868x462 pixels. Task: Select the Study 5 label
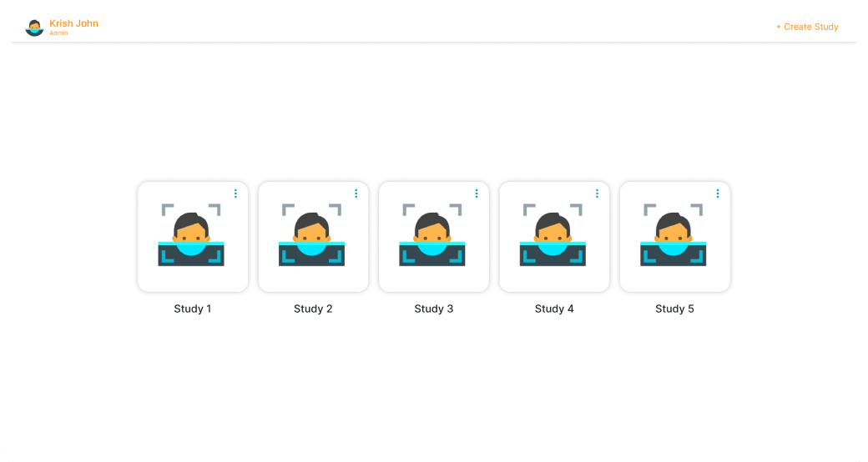(675, 309)
